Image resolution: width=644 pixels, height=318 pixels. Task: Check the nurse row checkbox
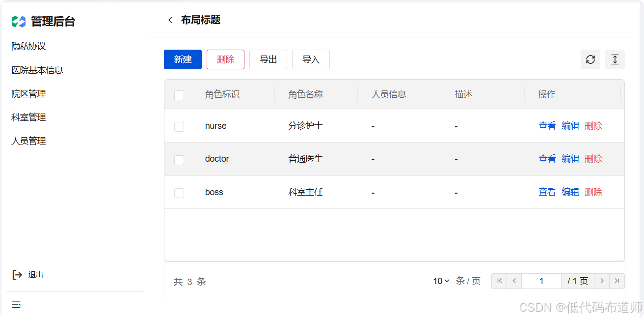tap(179, 126)
